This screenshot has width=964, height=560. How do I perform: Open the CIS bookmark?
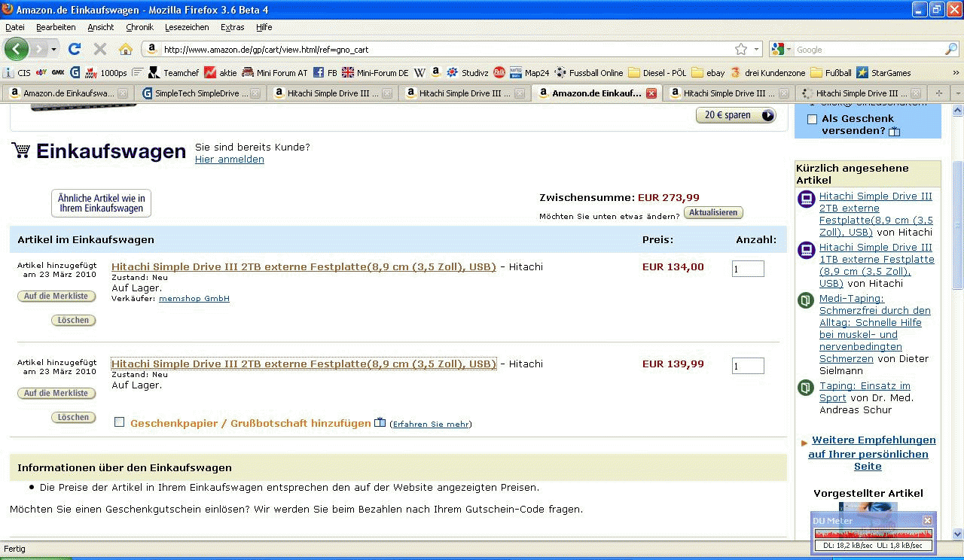tap(17, 73)
